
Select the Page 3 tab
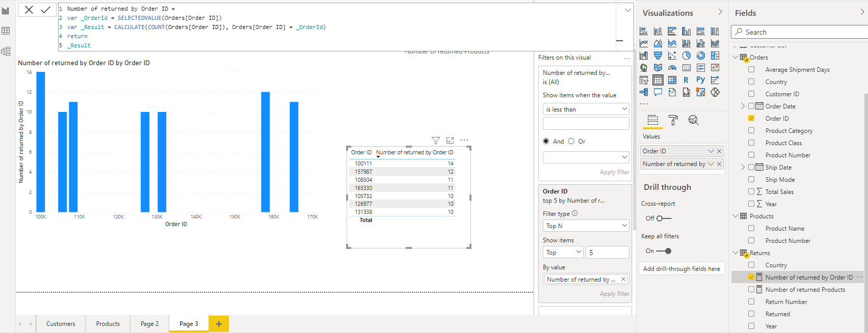189,324
